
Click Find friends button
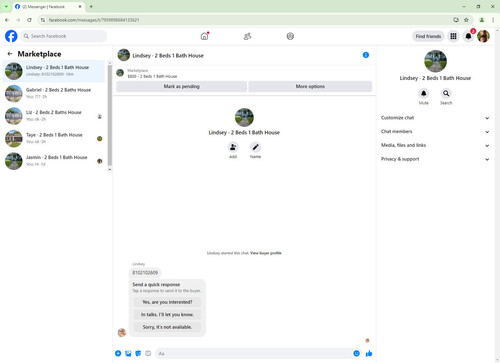428,36
